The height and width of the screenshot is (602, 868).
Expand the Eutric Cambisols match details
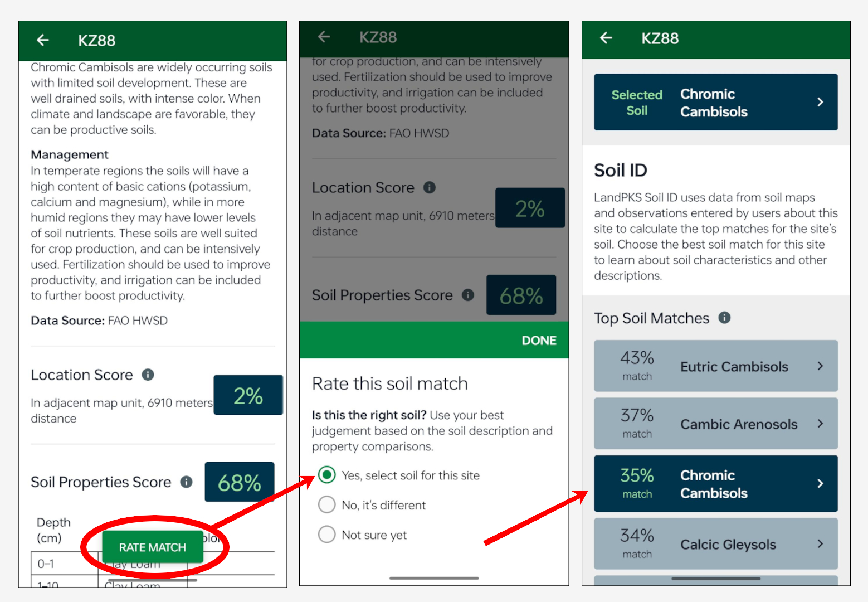(716, 366)
